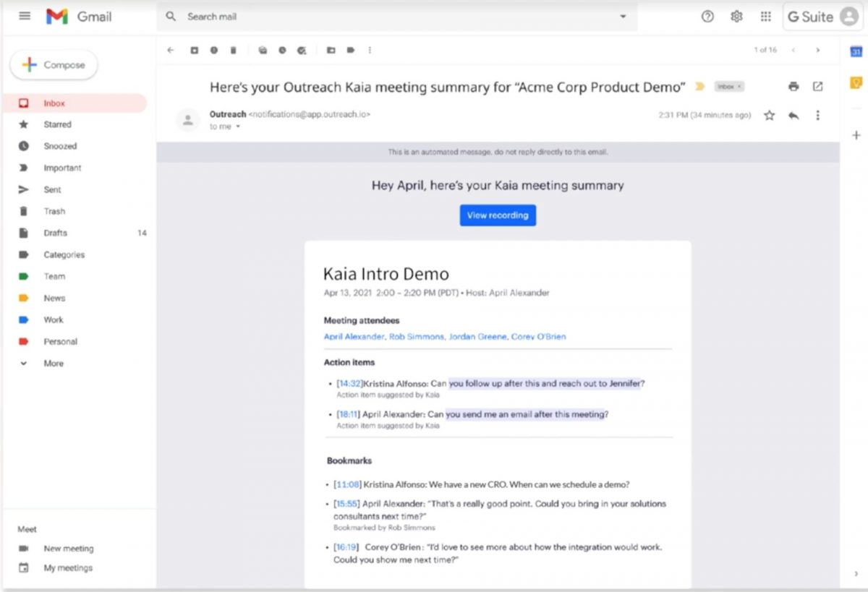Jump to the 14:32 action item timestamp
Image resolution: width=868 pixels, height=592 pixels.
[350, 384]
